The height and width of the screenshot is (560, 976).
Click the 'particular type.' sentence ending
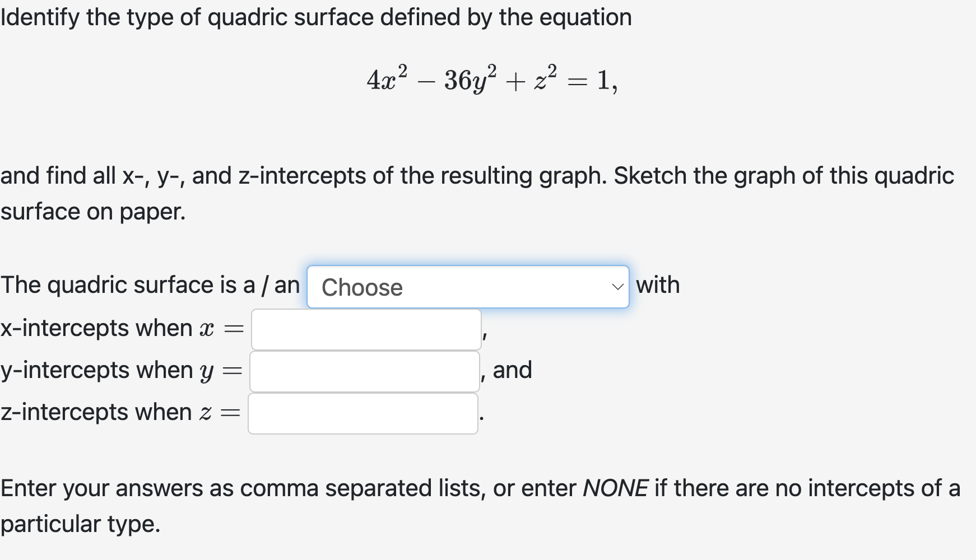coord(80,524)
